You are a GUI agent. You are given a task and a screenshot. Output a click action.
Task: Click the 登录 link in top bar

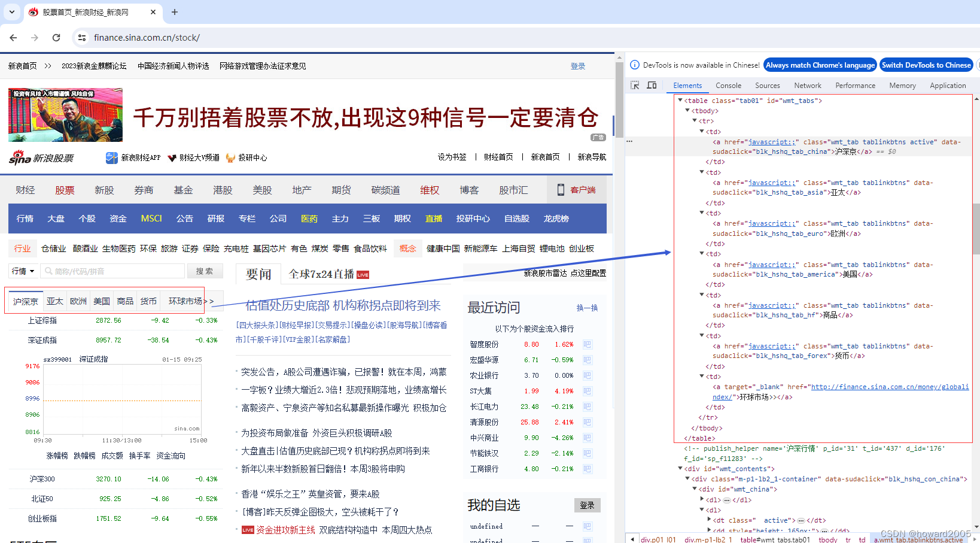click(x=578, y=66)
